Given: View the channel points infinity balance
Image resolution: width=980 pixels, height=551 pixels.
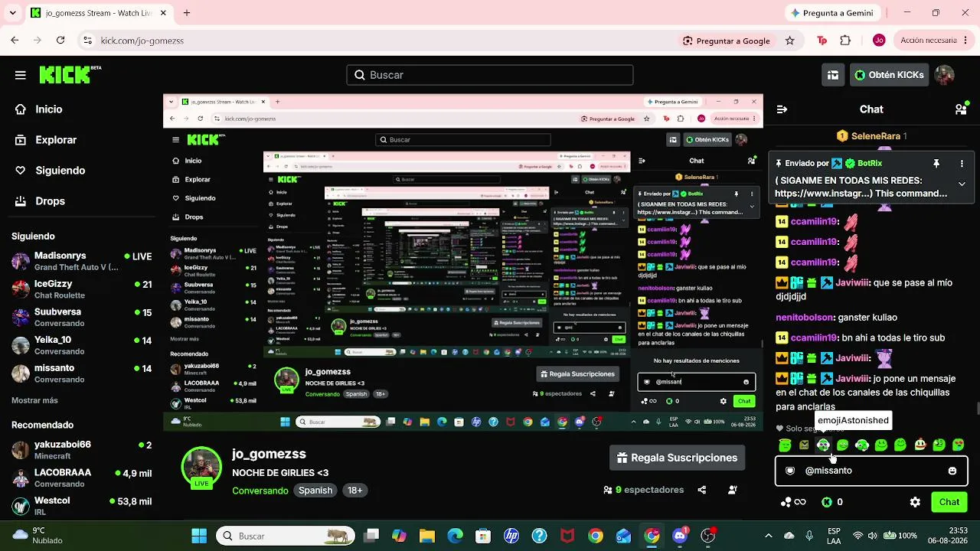Looking at the screenshot, I should [x=792, y=502].
